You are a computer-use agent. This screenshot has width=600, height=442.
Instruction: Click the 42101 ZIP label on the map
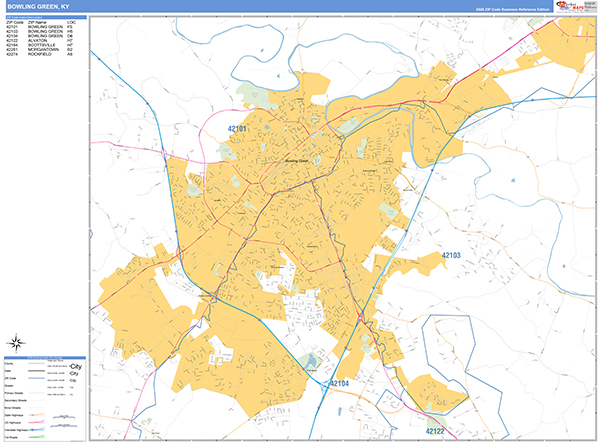[x=238, y=129]
